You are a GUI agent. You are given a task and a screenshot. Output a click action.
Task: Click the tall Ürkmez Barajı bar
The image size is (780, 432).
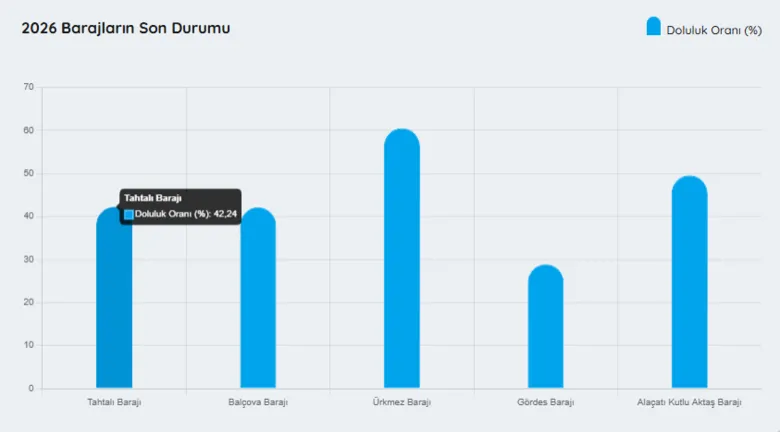click(402, 259)
